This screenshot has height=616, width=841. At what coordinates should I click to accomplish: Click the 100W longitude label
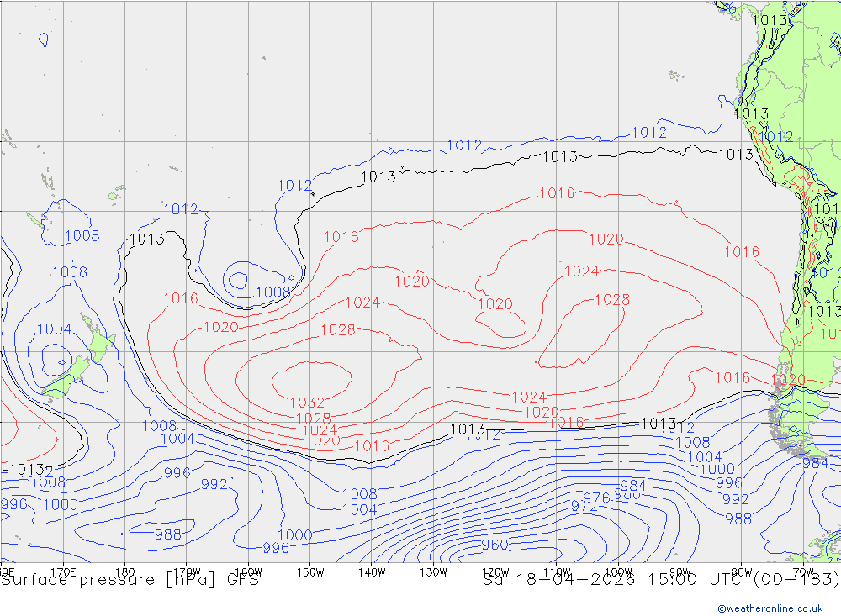pos(618,572)
